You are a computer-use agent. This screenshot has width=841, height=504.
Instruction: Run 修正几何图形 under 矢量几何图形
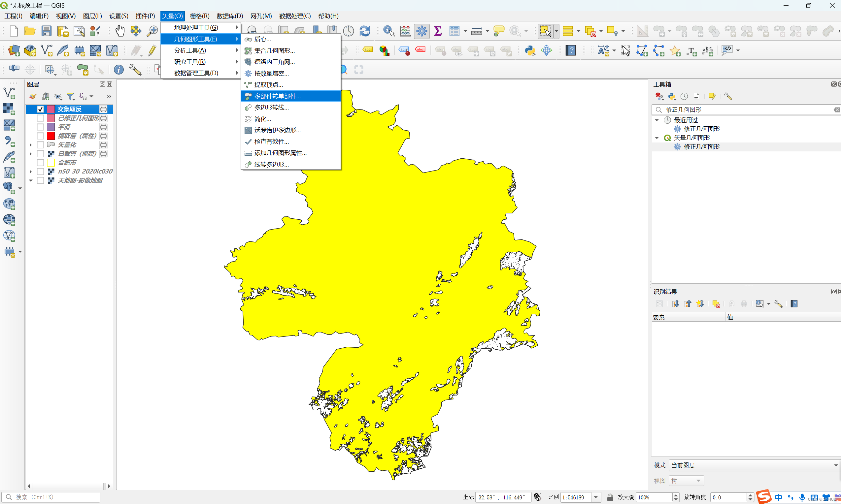pos(702,146)
